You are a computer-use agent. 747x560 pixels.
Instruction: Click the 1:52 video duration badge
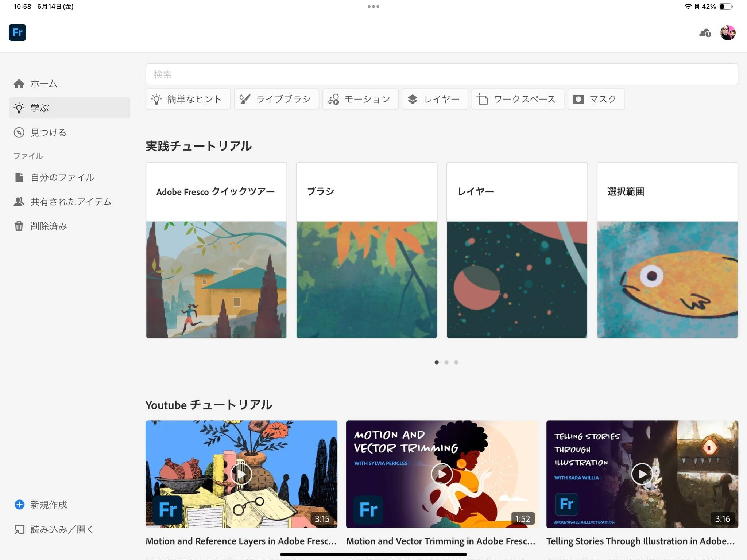(x=523, y=519)
